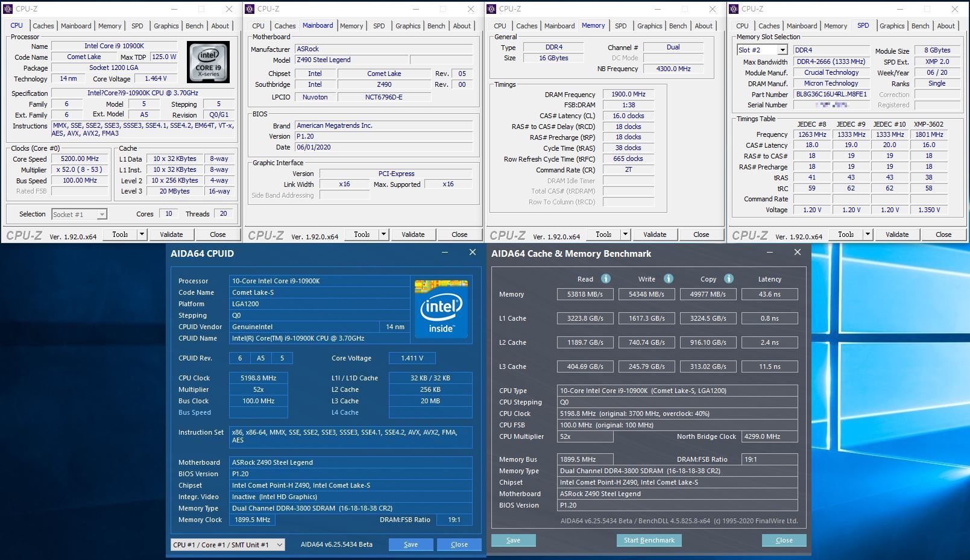Viewport: 970px width, 560px height.
Task: Click the Memory Read result 53818 MB/s
Action: coord(585,294)
